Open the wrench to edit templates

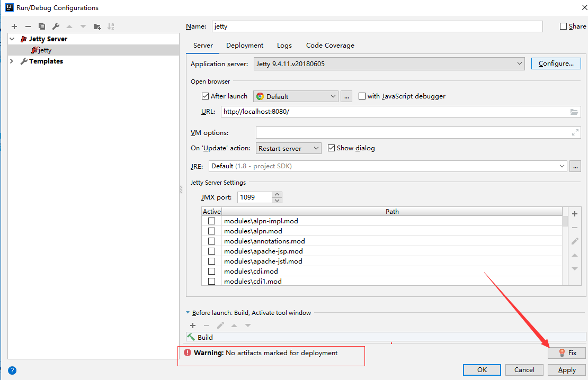56,26
